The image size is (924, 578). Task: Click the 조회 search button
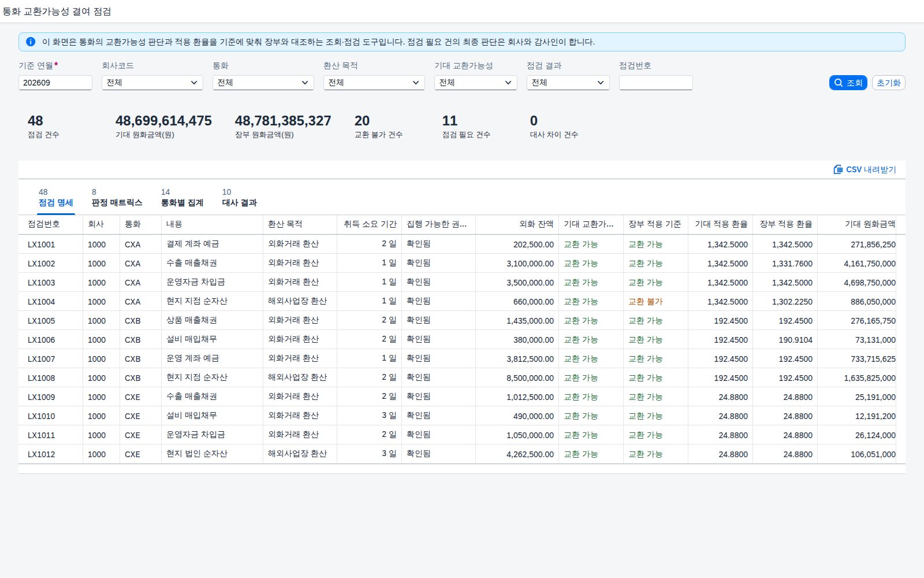pos(848,83)
